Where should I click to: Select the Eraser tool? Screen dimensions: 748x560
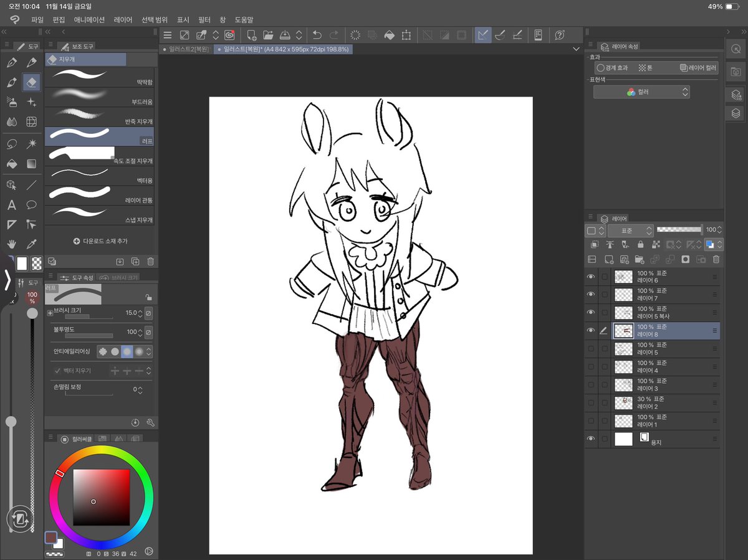tap(32, 82)
